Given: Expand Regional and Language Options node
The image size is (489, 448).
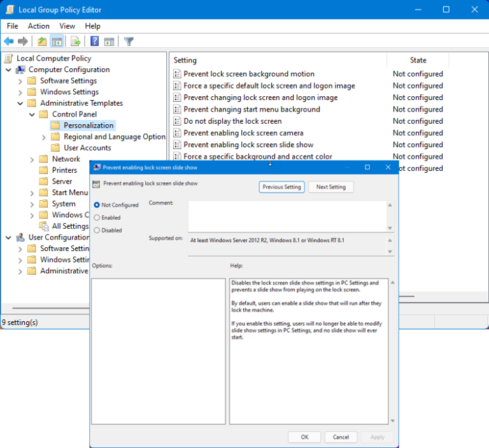Looking at the screenshot, I should [44, 137].
